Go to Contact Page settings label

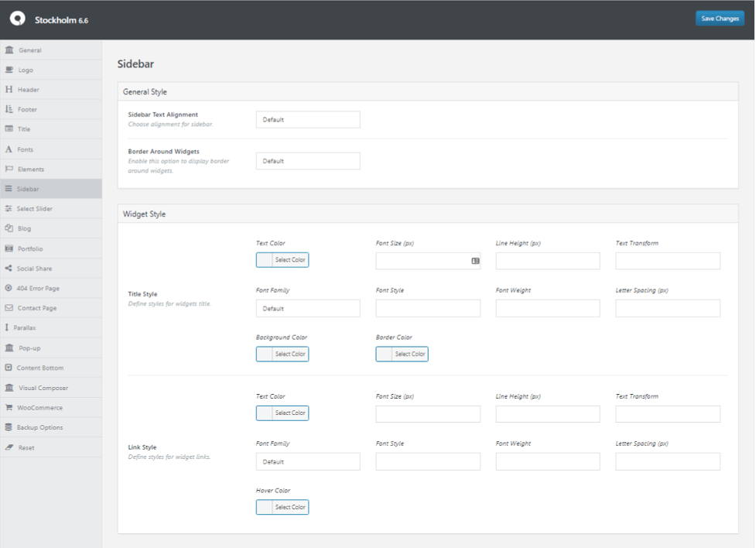coord(36,308)
